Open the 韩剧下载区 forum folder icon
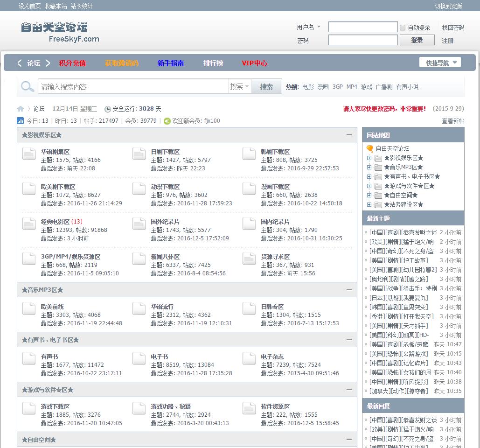This screenshot has width=480, height=448. [249, 154]
